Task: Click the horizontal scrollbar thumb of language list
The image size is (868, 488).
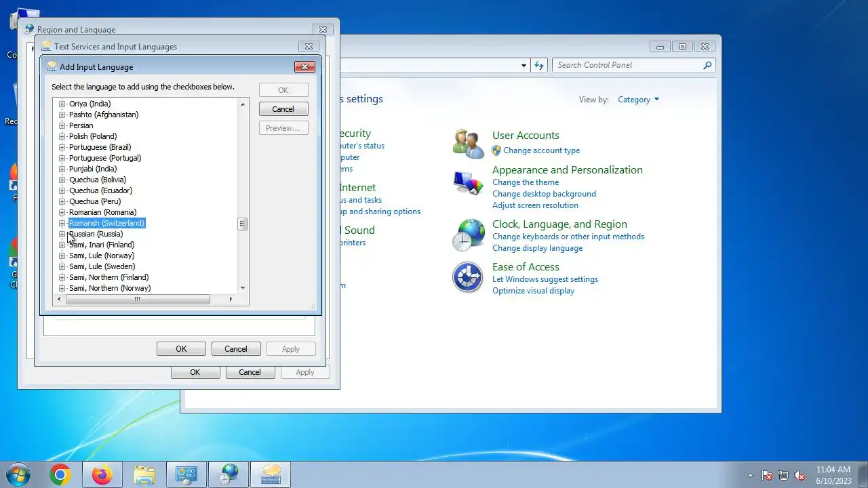Action: 138,299
